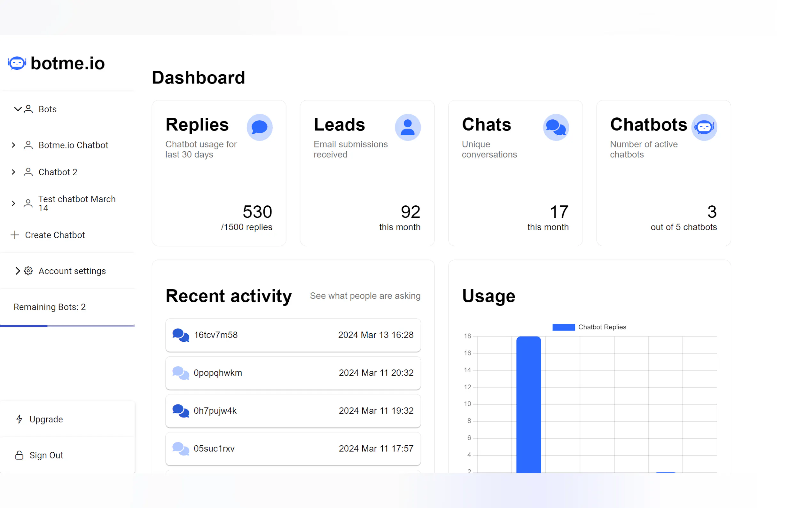Screen dimensions: 812x508
Task: Open the Upgrade menu item
Action: 46,419
